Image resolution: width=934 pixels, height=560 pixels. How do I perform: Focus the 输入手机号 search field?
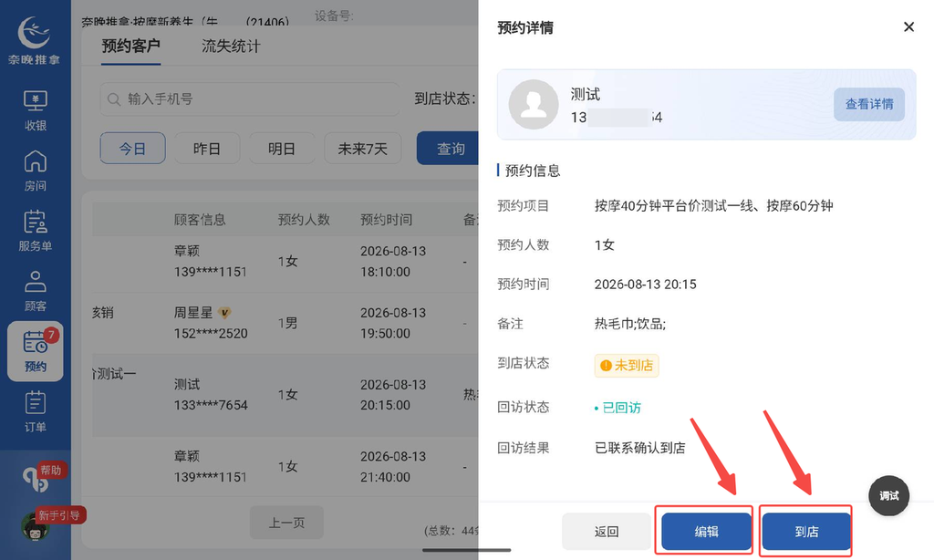tap(250, 99)
